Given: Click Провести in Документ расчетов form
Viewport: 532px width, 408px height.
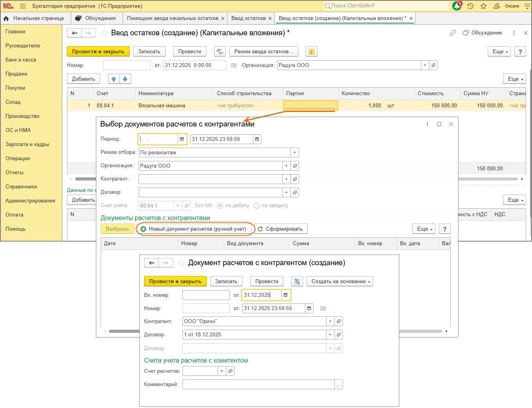Looking at the screenshot, I should pos(267,281).
